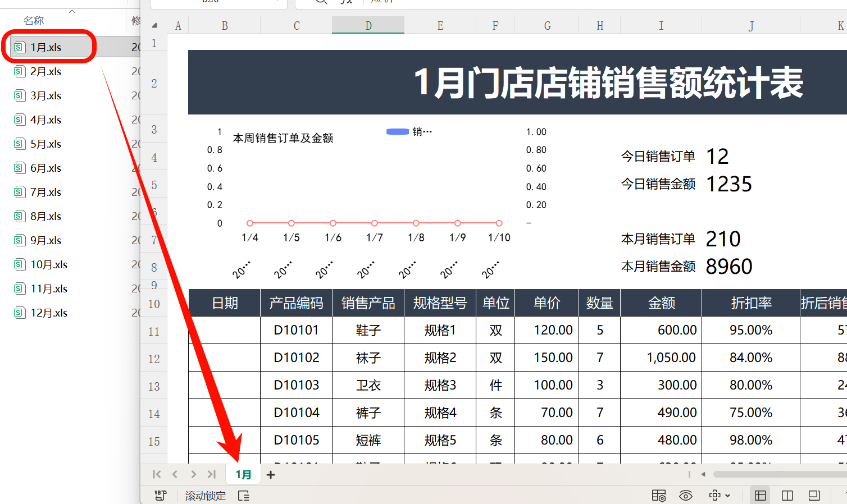The width and height of the screenshot is (847, 504).
Task: Click the magnifier search icon beside the formula bar
Action: click(x=320, y=2)
